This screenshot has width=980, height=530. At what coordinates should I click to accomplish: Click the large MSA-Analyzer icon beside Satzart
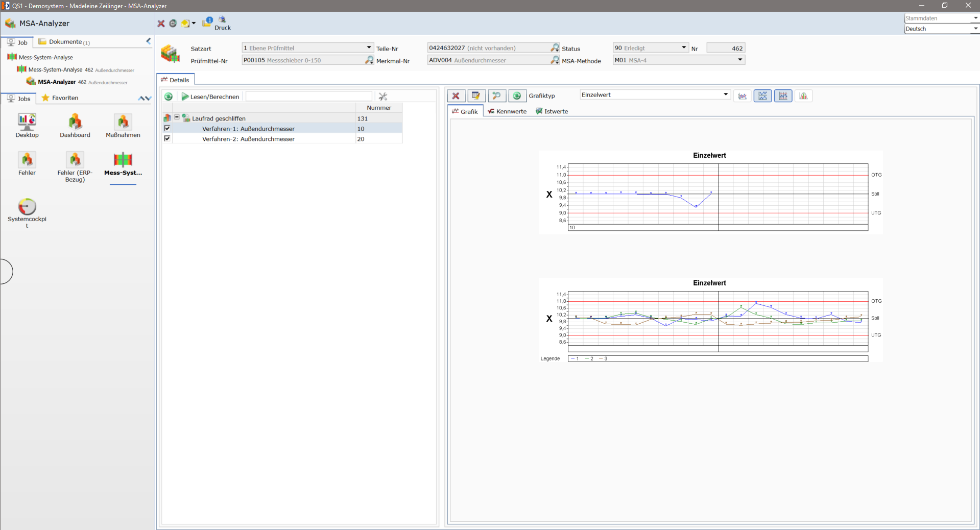(171, 54)
